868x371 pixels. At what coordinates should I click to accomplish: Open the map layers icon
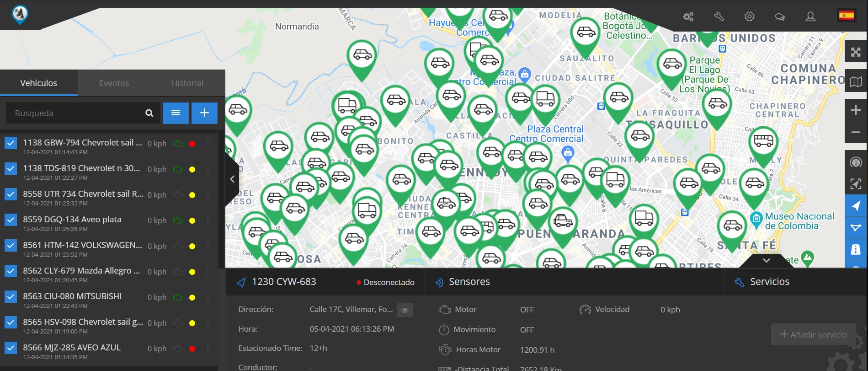pyautogui.click(x=856, y=82)
